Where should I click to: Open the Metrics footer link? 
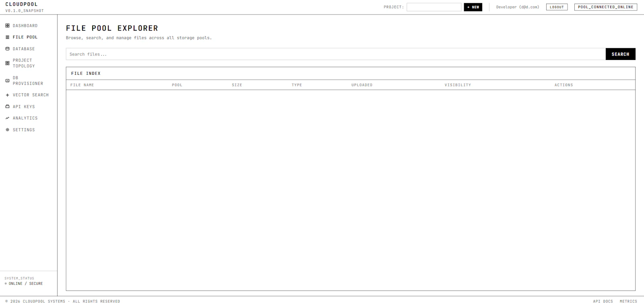[628, 301]
